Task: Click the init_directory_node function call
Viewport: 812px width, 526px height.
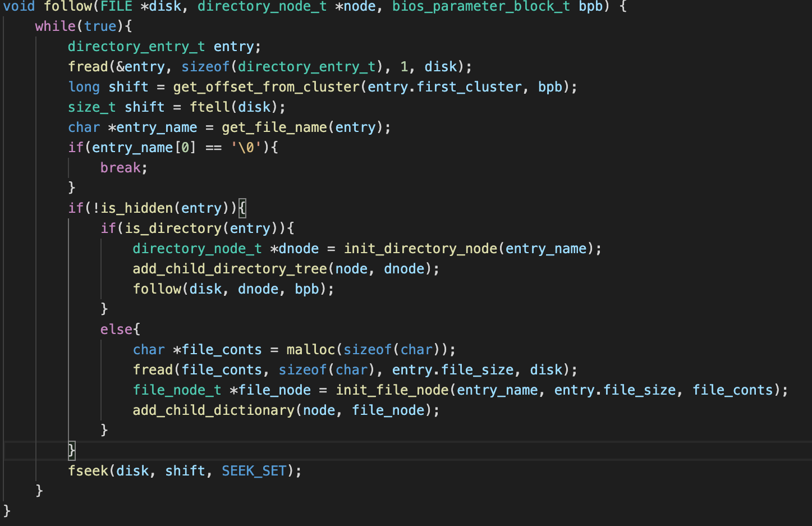Action: click(420, 249)
